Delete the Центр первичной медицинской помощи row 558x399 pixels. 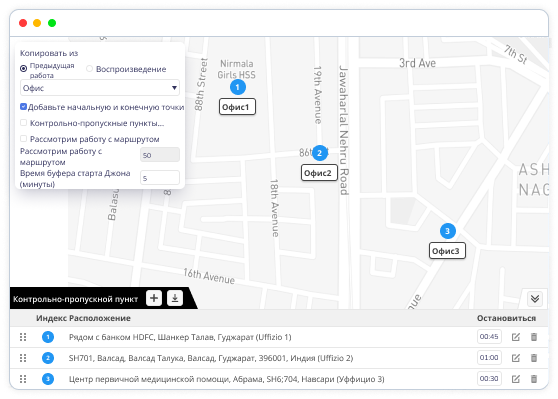click(x=534, y=379)
